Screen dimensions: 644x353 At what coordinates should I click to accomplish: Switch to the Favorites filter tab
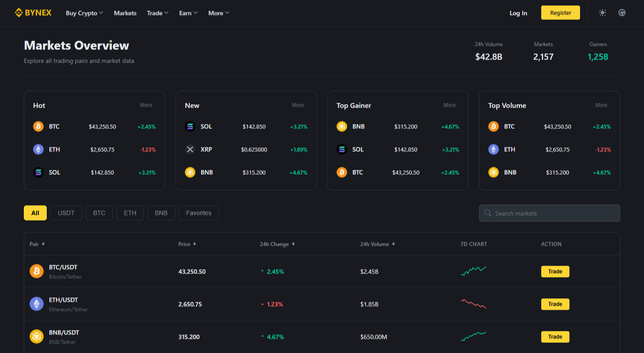pos(198,213)
